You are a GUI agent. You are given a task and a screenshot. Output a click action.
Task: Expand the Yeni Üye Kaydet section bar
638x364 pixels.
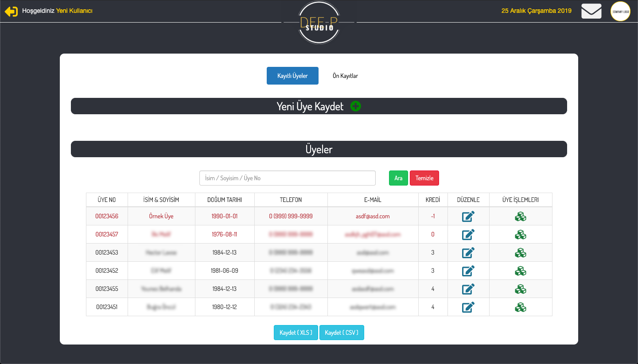(x=310, y=106)
